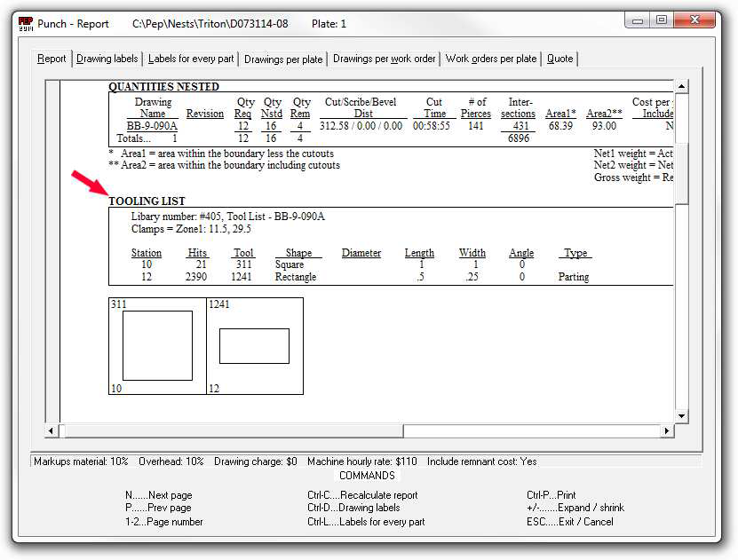Viewport: 738px width, 560px height.
Task: Click the horizontal scrollbar left arrow
Action: click(52, 431)
